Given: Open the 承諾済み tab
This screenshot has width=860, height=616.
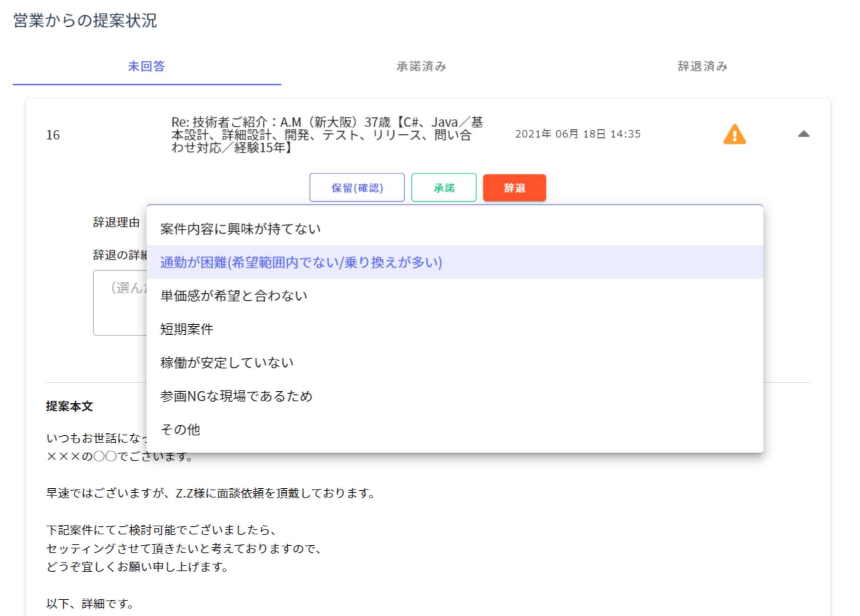Looking at the screenshot, I should coord(421,66).
